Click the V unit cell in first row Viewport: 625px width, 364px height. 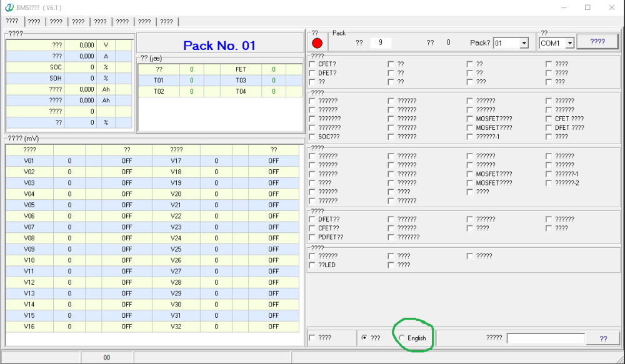[106, 46]
